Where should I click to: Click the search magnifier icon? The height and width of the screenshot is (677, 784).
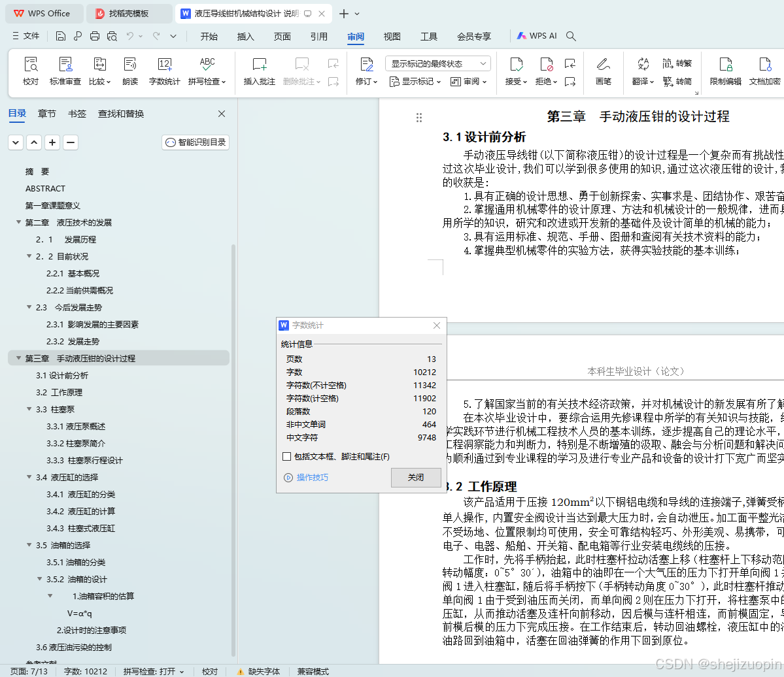coord(571,36)
